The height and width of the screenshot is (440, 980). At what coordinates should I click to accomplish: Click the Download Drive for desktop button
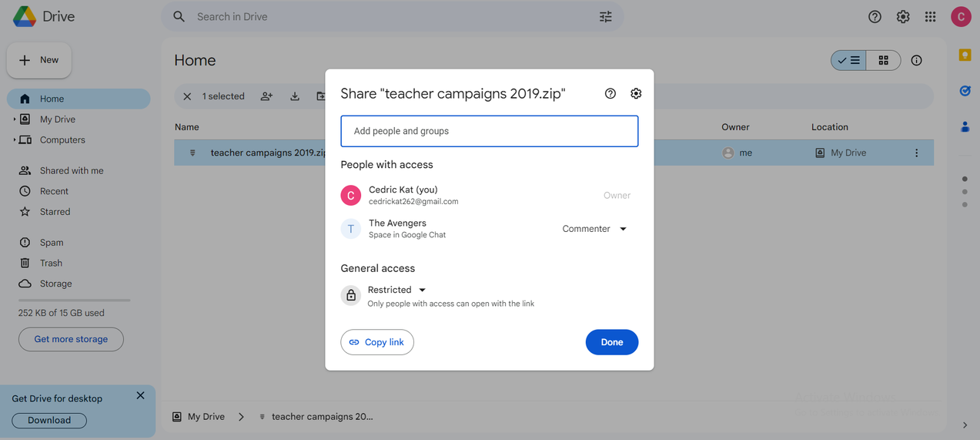click(49, 421)
